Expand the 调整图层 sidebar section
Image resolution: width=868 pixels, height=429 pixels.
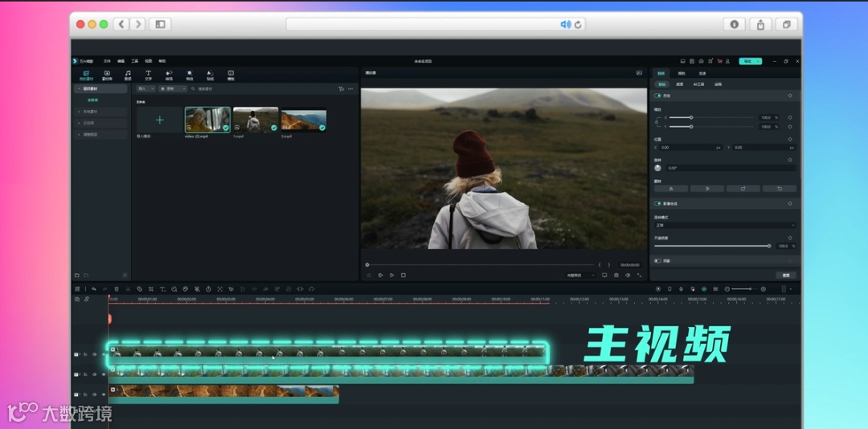[x=100, y=134]
